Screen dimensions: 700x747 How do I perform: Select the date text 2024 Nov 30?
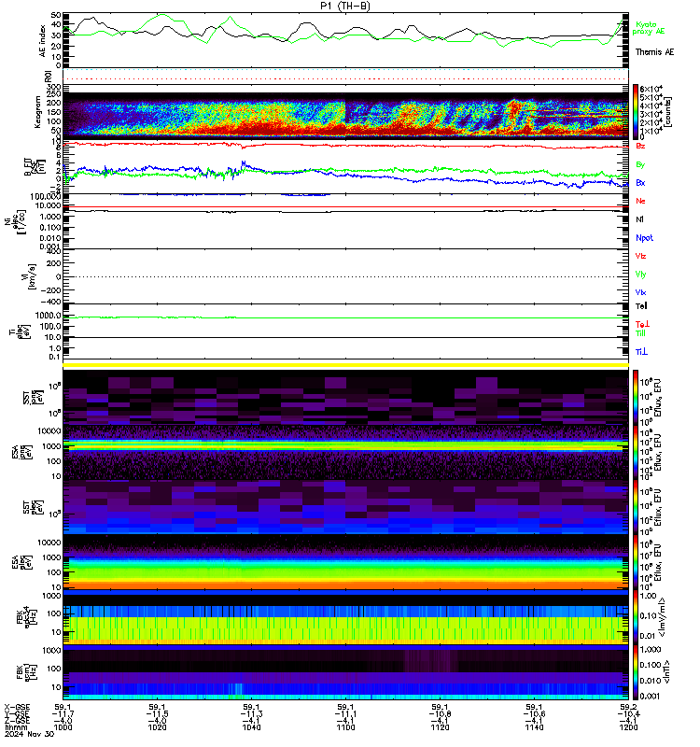click(30, 734)
